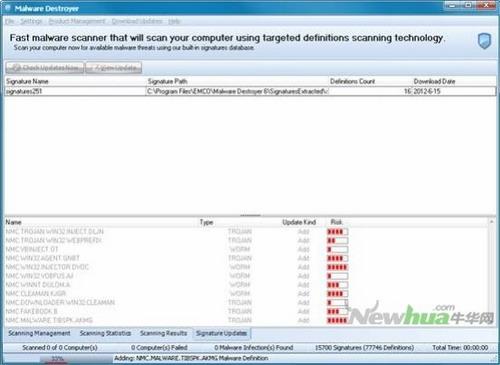Open the Download Updates menu
500x365 pixels.
coord(137,21)
